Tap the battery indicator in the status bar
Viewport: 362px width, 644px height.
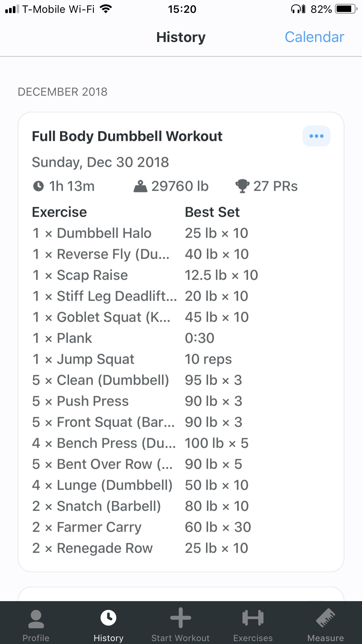tap(345, 9)
